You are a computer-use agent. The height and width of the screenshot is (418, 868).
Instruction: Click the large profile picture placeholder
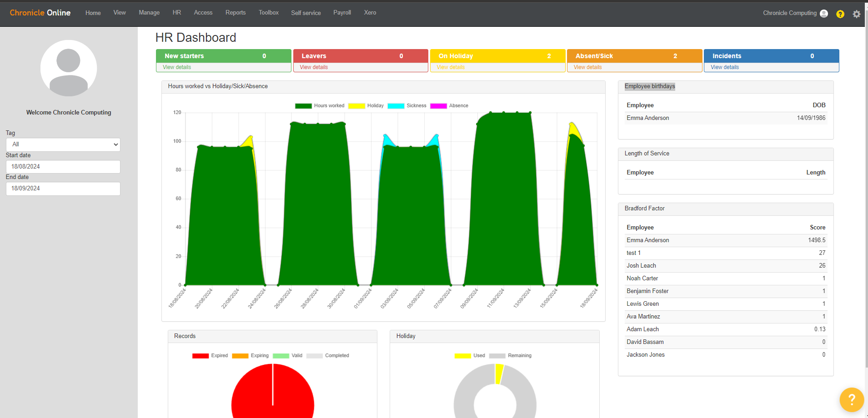(69, 68)
